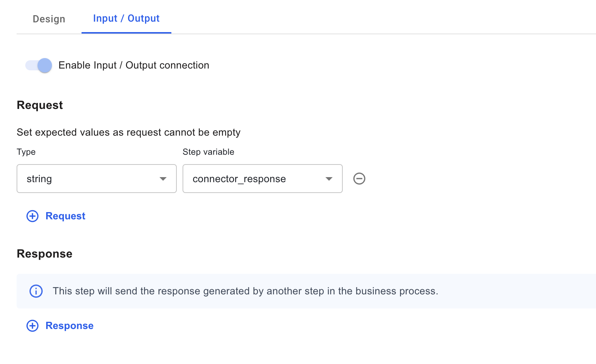
Task: Click the plus circle icon beside Request
Action: (32, 216)
